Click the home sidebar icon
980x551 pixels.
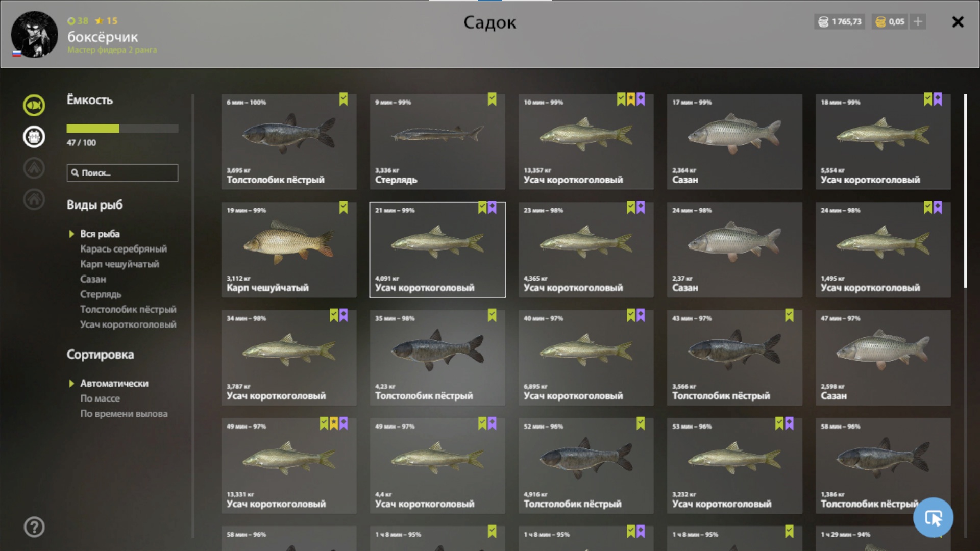tap(34, 199)
